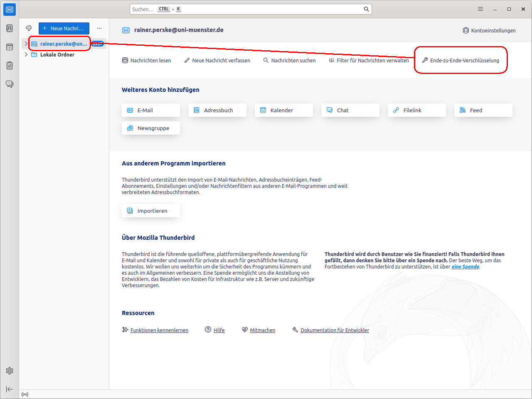Collapse the spaces toolbar

10,389
